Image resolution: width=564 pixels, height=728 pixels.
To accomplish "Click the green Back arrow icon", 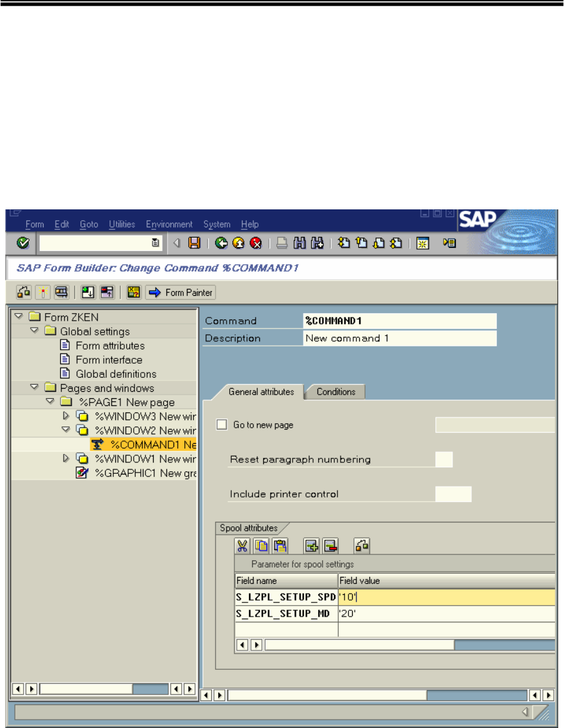I will tap(222, 243).
